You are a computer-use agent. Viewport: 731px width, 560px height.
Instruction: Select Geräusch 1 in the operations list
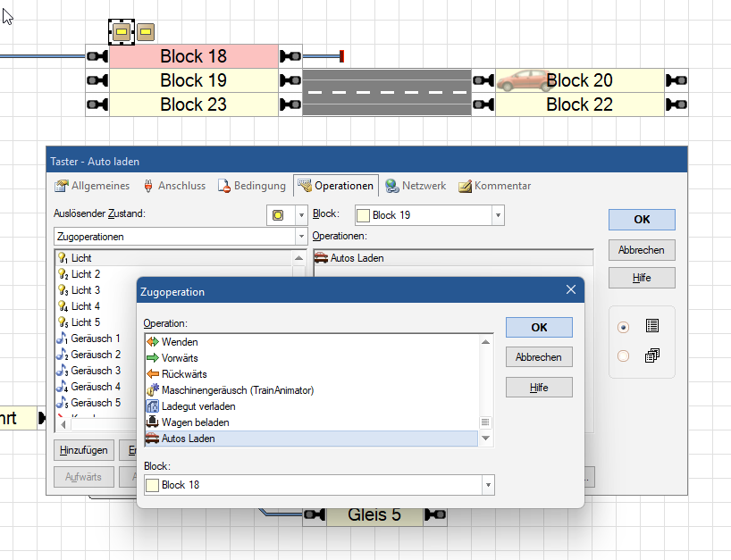click(95, 339)
